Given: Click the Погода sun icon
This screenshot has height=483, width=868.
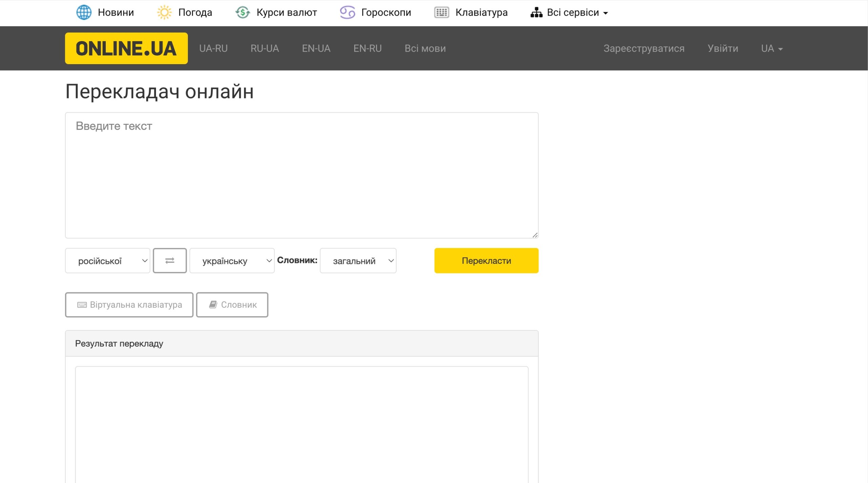Looking at the screenshot, I should click(164, 13).
